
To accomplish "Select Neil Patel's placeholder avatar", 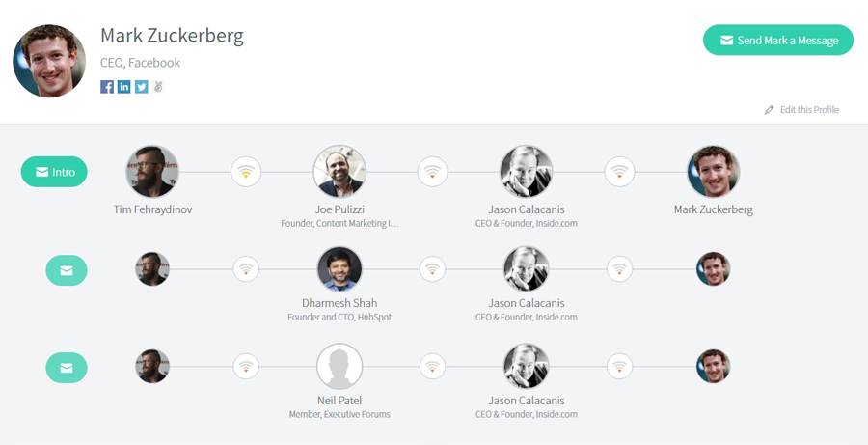I will click(339, 366).
